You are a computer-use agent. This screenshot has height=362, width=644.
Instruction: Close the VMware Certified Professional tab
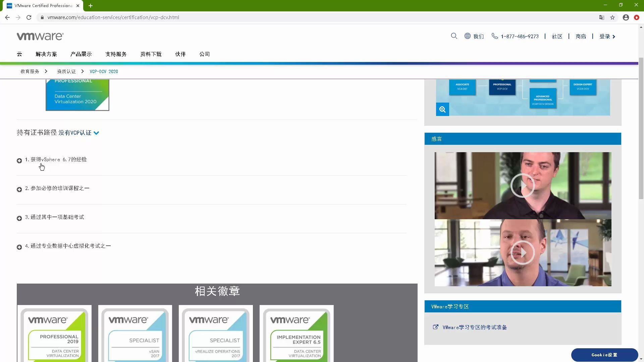(78, 6)
